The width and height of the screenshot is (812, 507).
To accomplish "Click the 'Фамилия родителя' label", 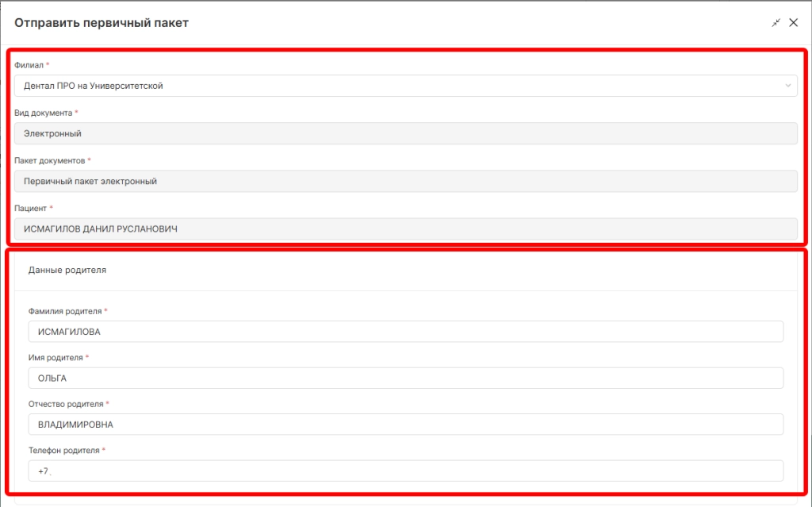I will click(64, 311).
